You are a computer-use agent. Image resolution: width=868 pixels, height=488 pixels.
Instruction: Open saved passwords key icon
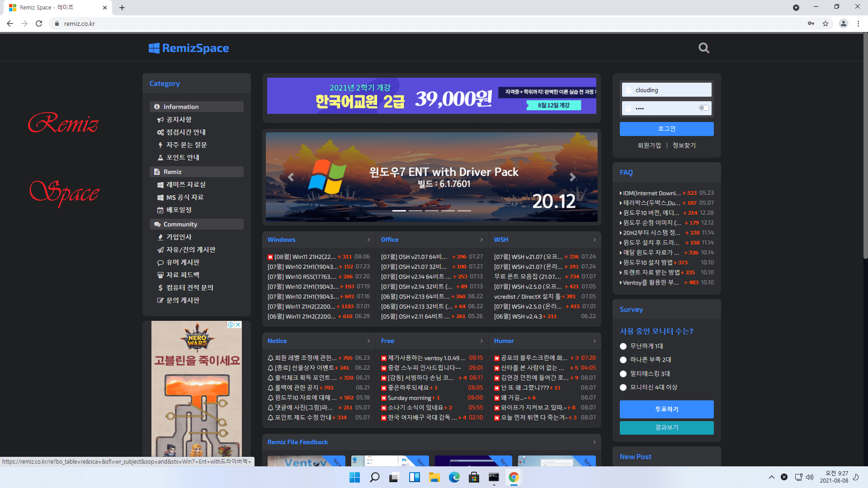pyautogui.click(x=811, y=23)
